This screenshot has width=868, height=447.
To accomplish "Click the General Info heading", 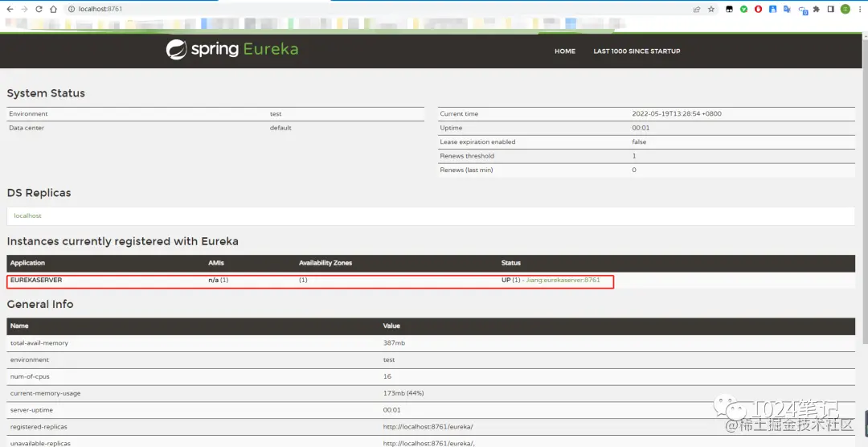I will [40, 304].
